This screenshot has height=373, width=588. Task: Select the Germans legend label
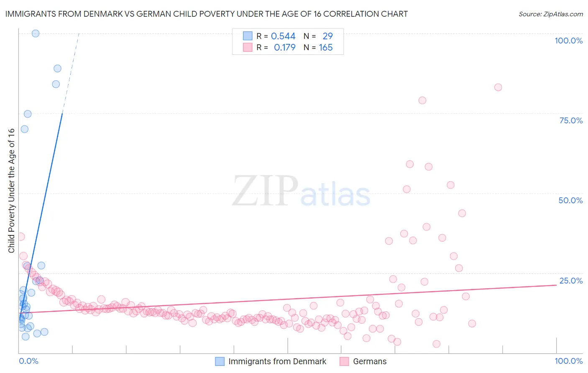tap(370, 361)
